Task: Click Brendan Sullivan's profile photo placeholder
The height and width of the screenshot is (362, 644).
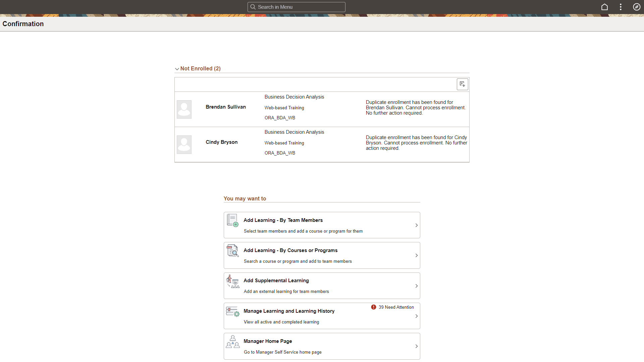Action: click(184, 109)
